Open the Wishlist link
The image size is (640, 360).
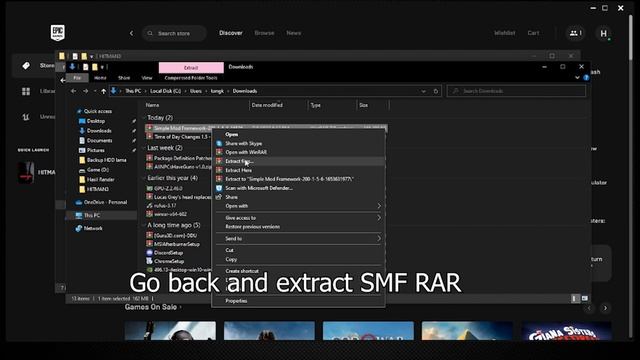(504, 33)
